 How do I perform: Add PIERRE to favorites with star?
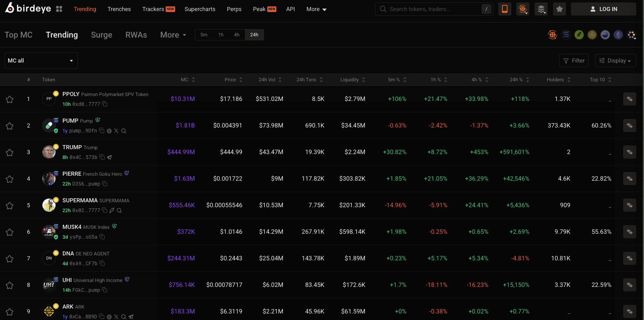10,179
